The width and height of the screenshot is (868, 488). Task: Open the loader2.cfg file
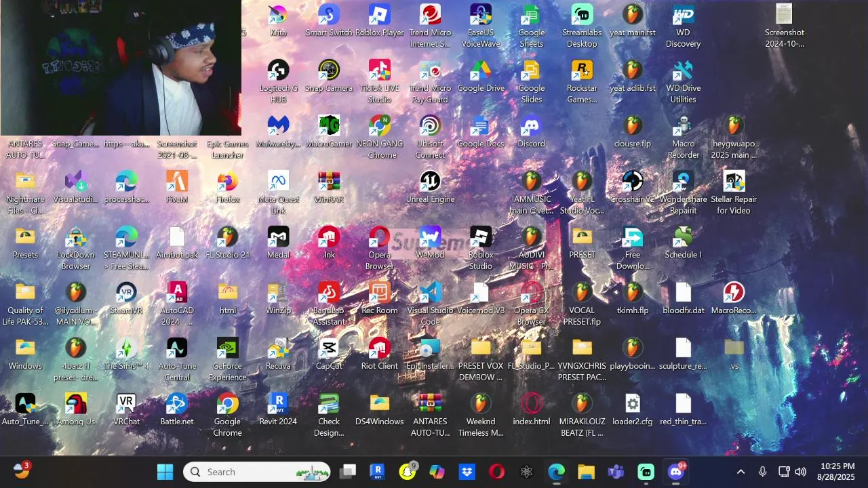coord(633,409)
